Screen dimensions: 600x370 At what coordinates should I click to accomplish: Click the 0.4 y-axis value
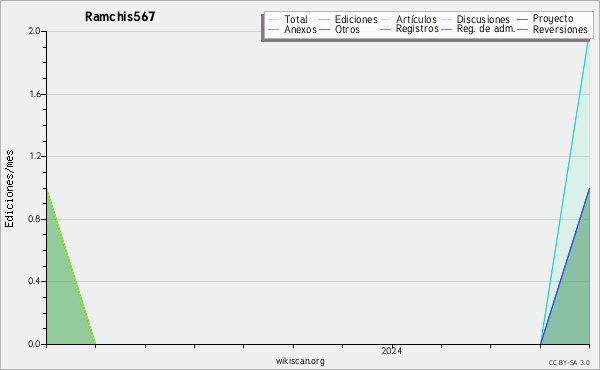34,281
